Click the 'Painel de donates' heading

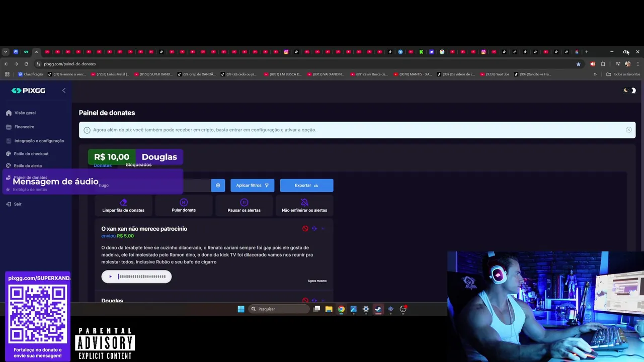point(107,113)
